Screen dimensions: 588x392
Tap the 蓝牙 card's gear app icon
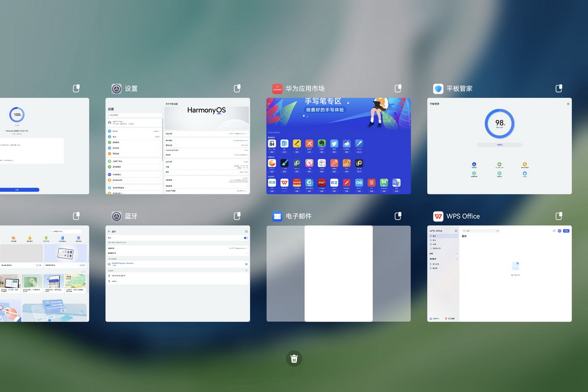(x=116, y=216)
